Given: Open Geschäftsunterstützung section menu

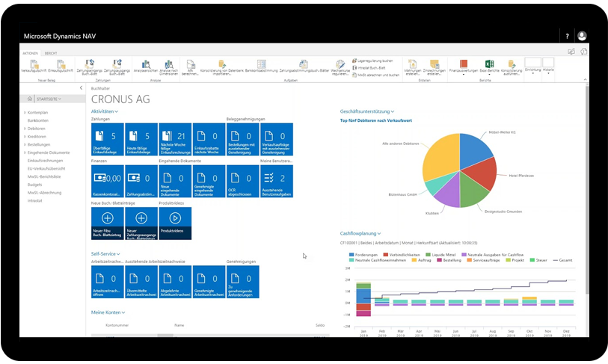Looking at the screenshot, I should [366, 111].
